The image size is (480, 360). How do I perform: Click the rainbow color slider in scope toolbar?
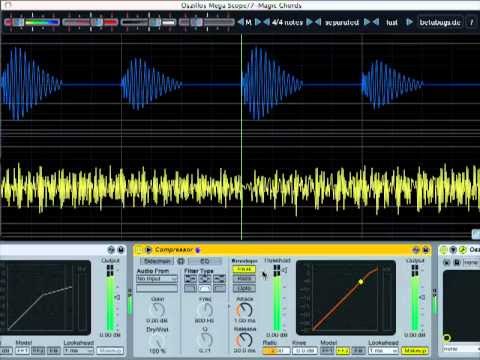click(33, 22)
